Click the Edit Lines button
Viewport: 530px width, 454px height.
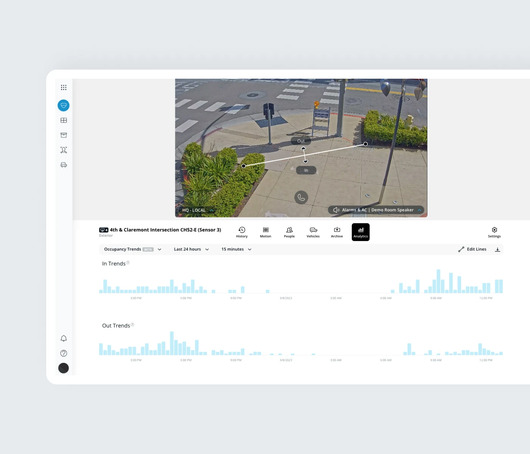tap(472, 249)
